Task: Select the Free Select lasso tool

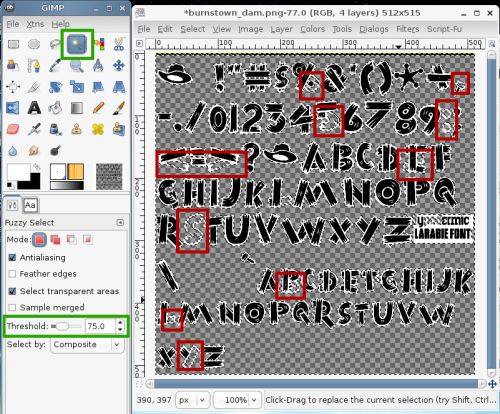Action: [x=55, y=44]
